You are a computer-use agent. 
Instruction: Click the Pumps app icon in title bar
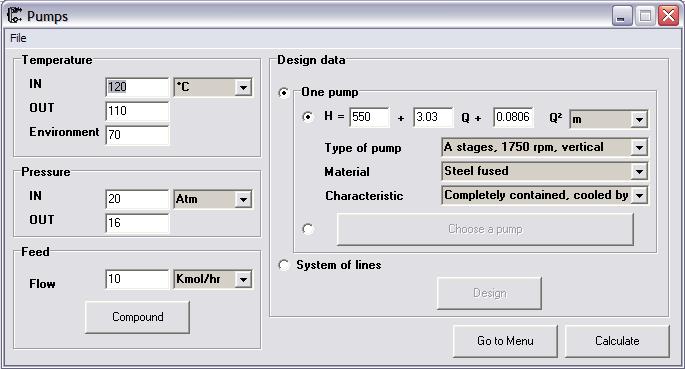(14, 16)
